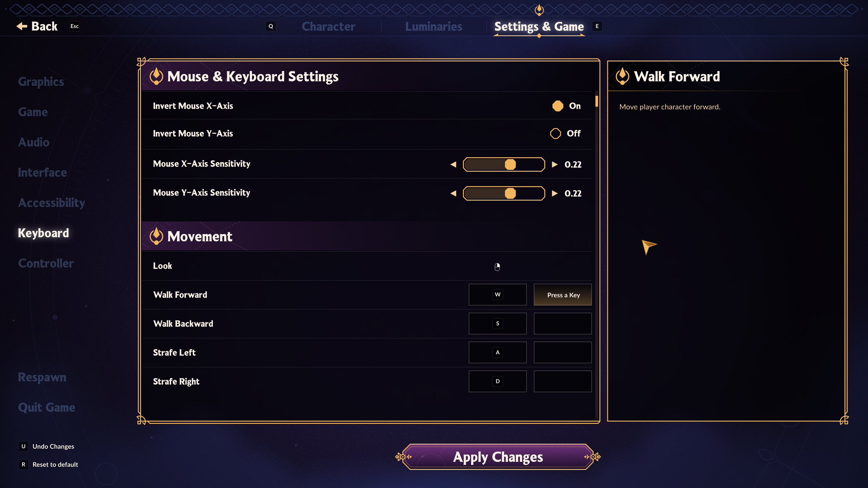Decrease Mouse Y-Axis Sensitivity with left arrow
Image resolution: width=868 pixels, height=488 pixels.
pyautogui.click(x=454, y=193)
